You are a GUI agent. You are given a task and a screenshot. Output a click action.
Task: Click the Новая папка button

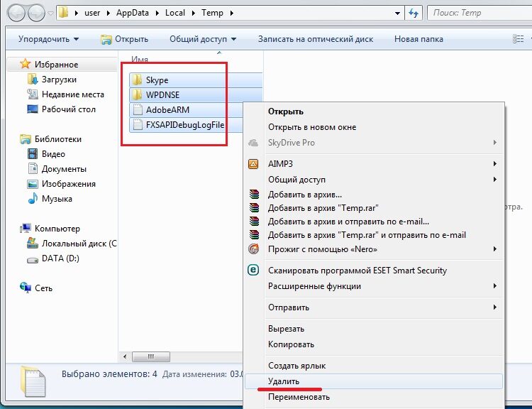[x=419, y=39]
